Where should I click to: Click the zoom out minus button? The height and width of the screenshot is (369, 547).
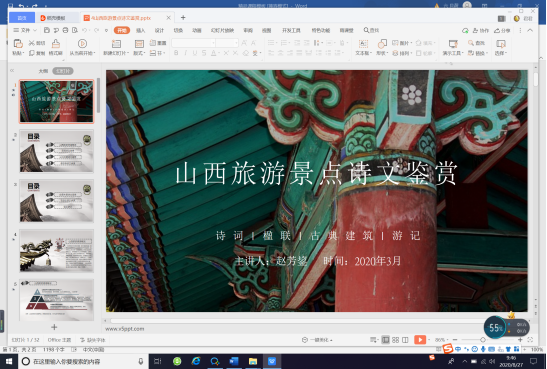click(x=455, y=340)
